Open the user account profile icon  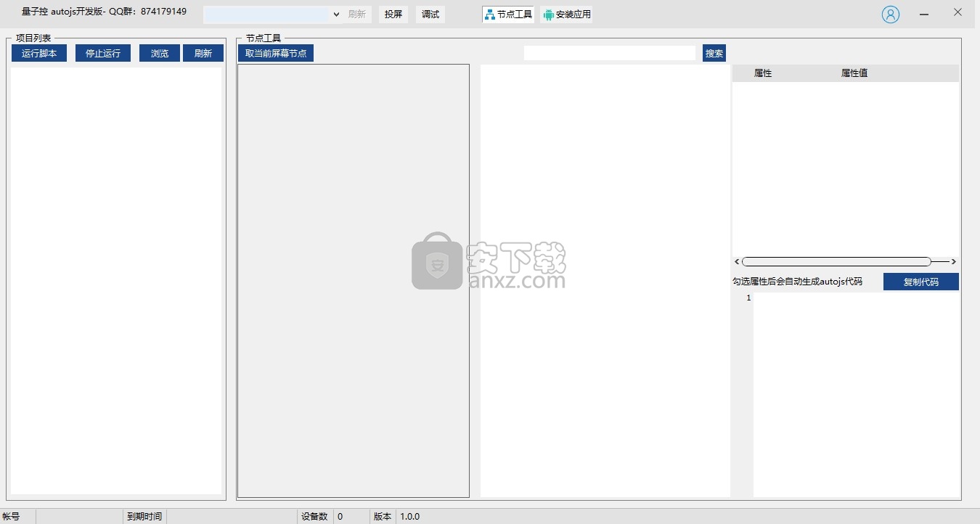(x=891, y=15)
